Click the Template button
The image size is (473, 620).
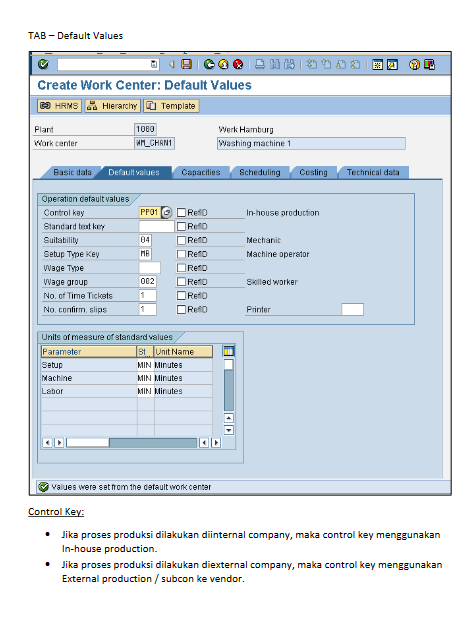[x=171, y=106]
